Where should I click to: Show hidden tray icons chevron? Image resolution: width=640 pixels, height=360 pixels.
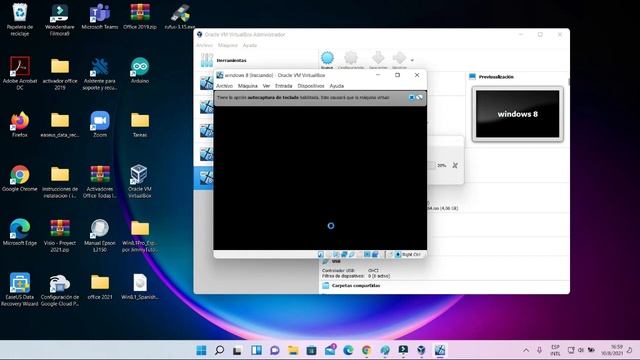526,350
